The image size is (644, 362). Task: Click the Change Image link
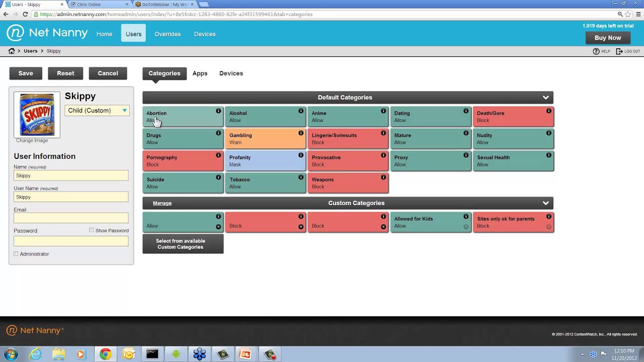tap(32, 141)
